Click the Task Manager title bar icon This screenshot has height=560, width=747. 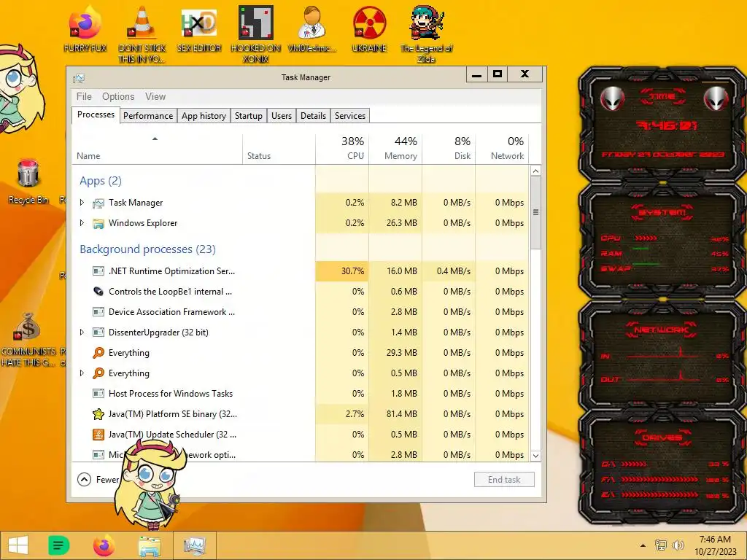click(x=79, y=77)
